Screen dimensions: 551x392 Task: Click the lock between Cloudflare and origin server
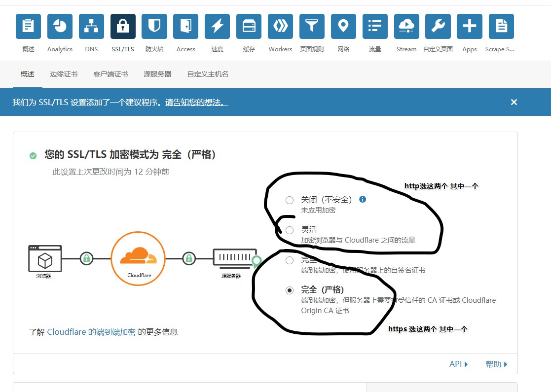pos(189,258)
